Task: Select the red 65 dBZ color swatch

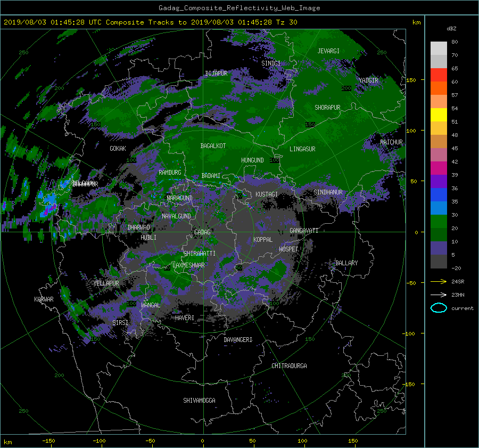Action: [439, 75]
